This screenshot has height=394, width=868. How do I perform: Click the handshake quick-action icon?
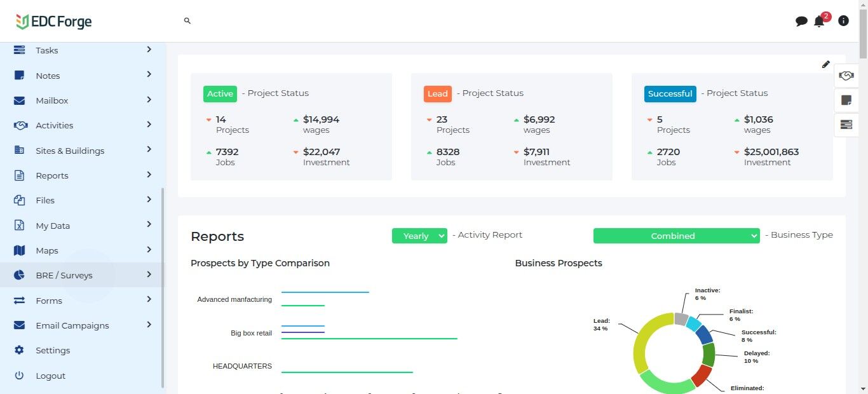846,76
